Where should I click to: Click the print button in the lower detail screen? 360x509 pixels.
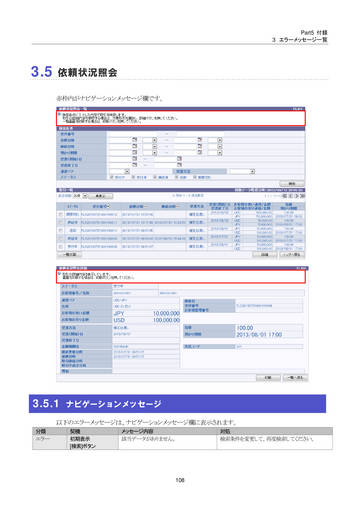pyautogui.click(x=268, y=377)
